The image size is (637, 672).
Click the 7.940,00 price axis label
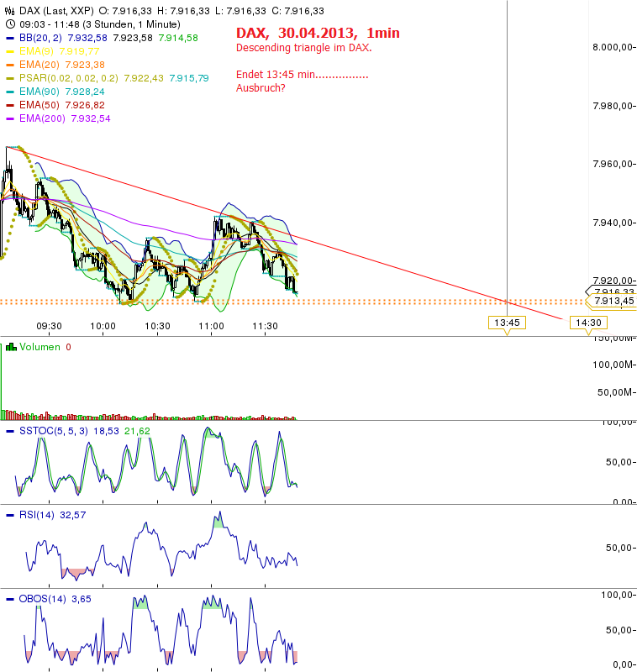[x=613, y=223]
